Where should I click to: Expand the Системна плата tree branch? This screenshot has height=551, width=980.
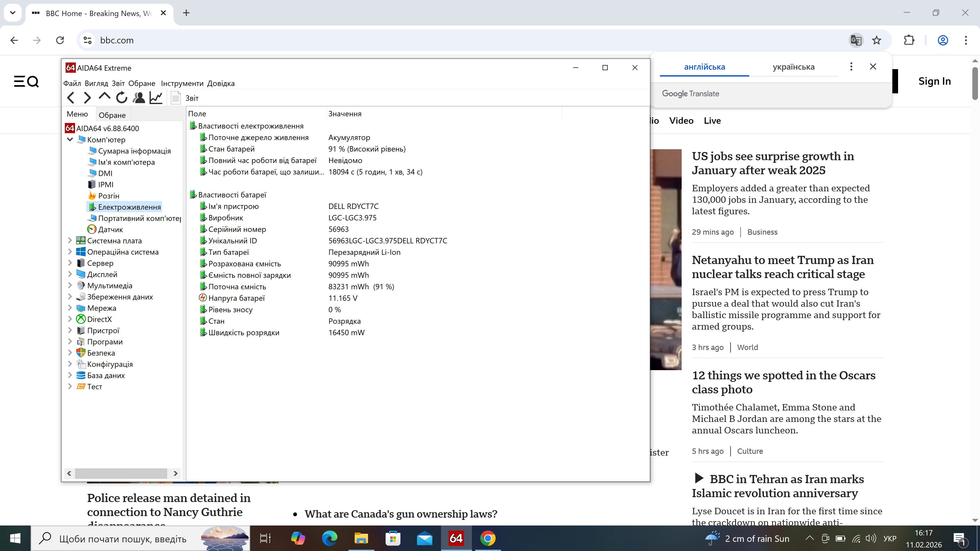pos(70,240)
